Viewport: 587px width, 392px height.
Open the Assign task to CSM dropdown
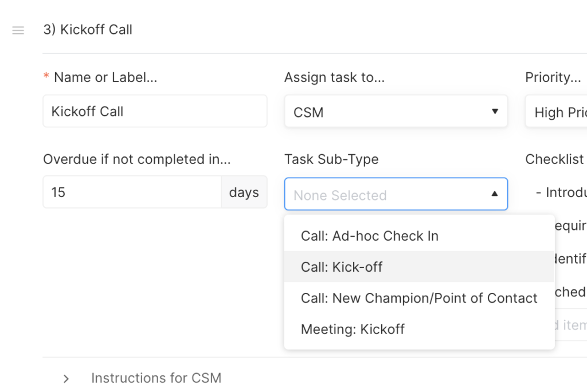[396, 111]
